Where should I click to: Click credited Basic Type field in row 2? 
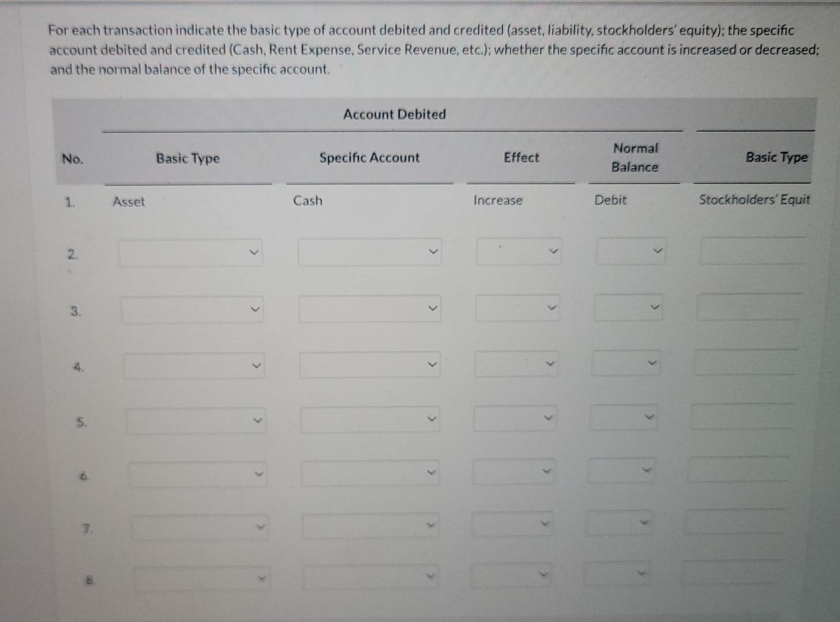(x=752, y=251)
